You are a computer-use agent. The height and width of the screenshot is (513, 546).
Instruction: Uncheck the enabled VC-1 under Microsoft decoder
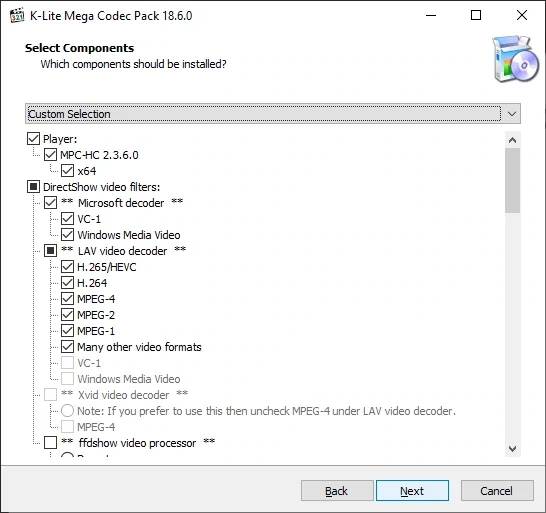[68, 219]
